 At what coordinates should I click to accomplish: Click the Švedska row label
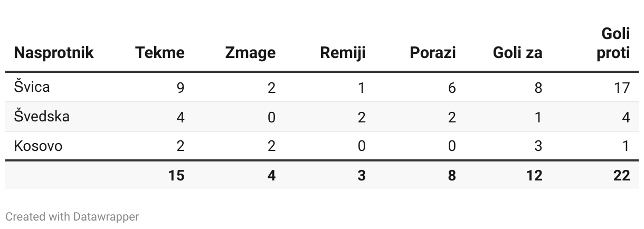click(x=42, y=116)
